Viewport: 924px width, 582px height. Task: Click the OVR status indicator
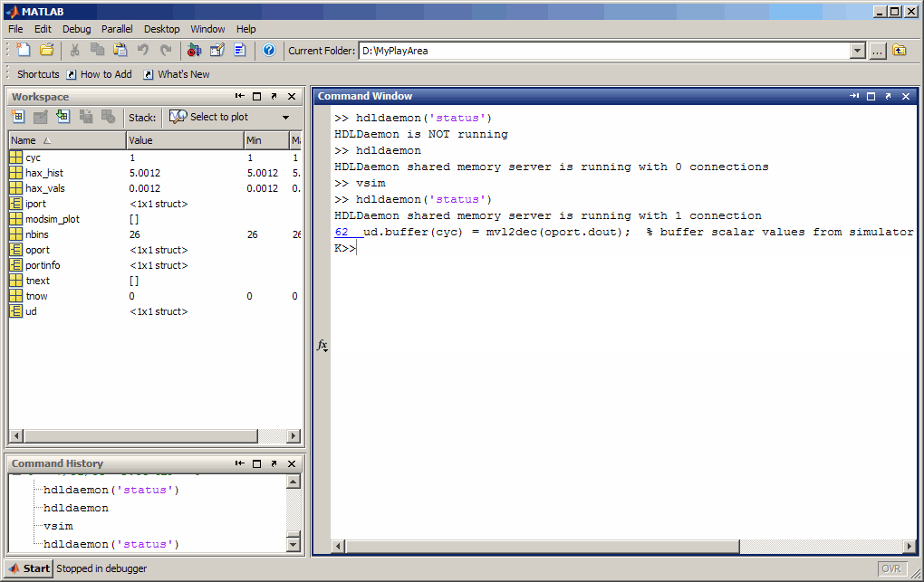point(891,568)
